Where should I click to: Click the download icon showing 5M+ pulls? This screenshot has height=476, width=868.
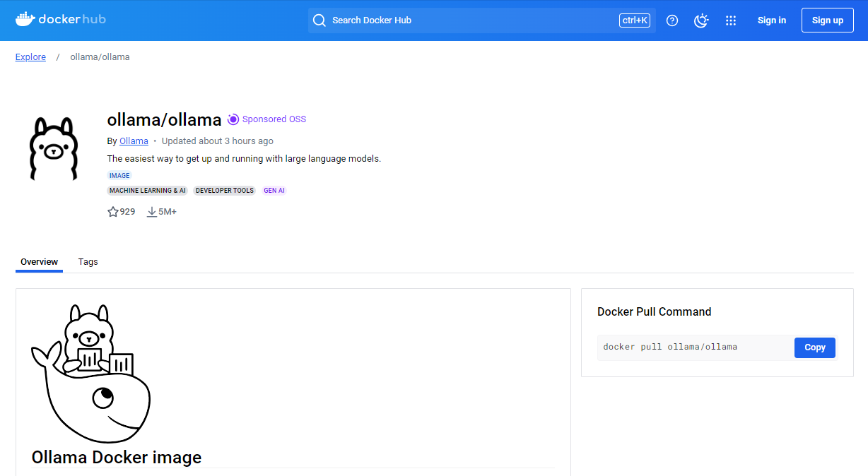(151, 211)
